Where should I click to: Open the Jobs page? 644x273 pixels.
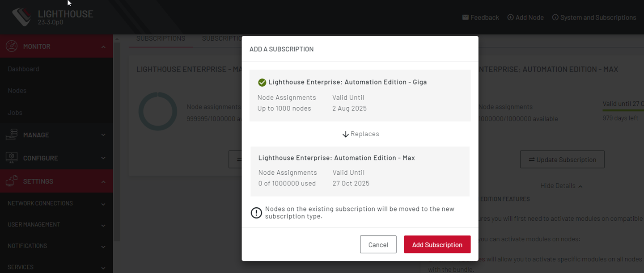(x=15, y=112)
